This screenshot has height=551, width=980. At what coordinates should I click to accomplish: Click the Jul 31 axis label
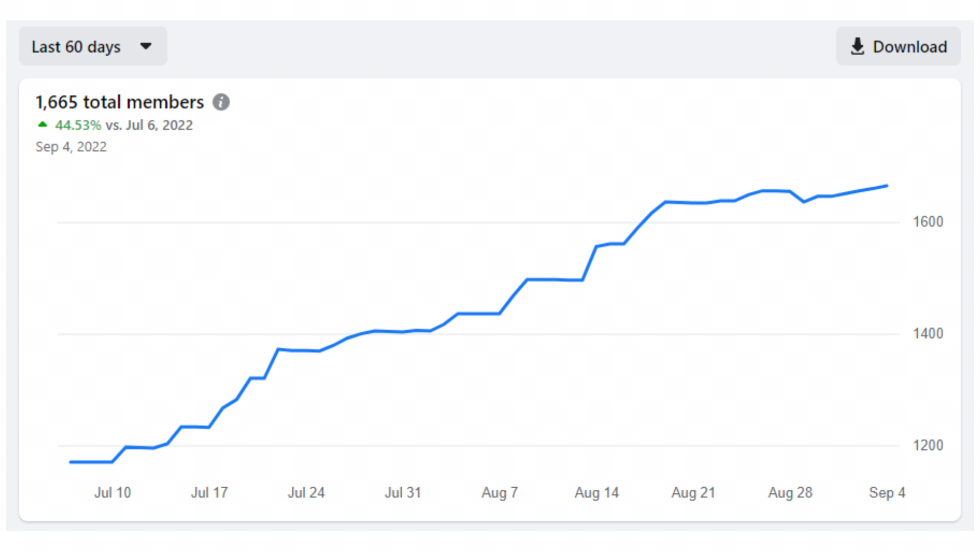pyautogui.click(x=403, y=493)
